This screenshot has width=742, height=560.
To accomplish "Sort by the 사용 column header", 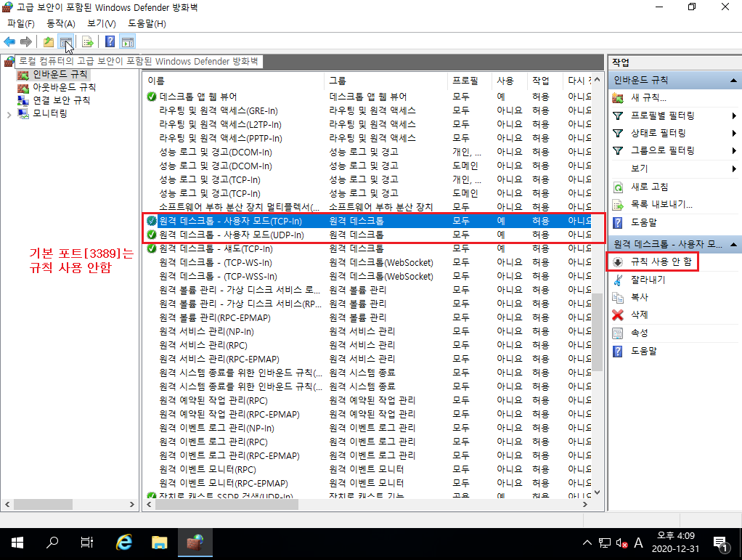I will pos(509,81).
